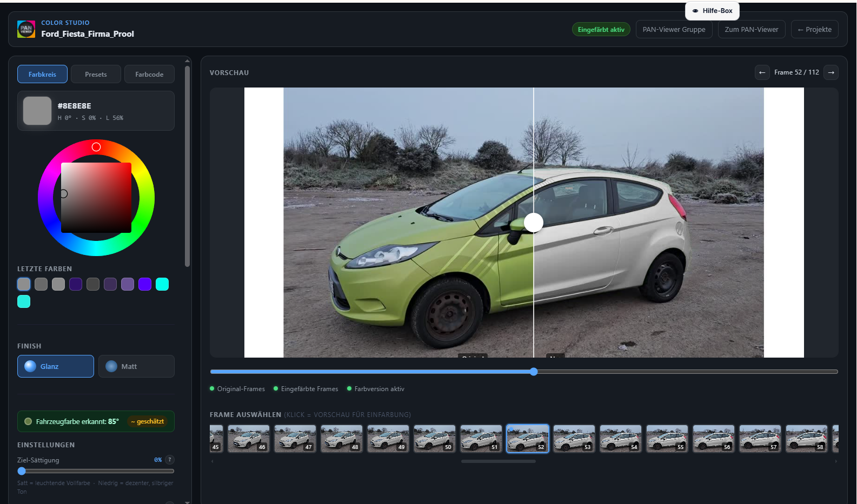Pick the cyan swatch in Letzte Farben
The image size is (857, 504).
(162, 284)
